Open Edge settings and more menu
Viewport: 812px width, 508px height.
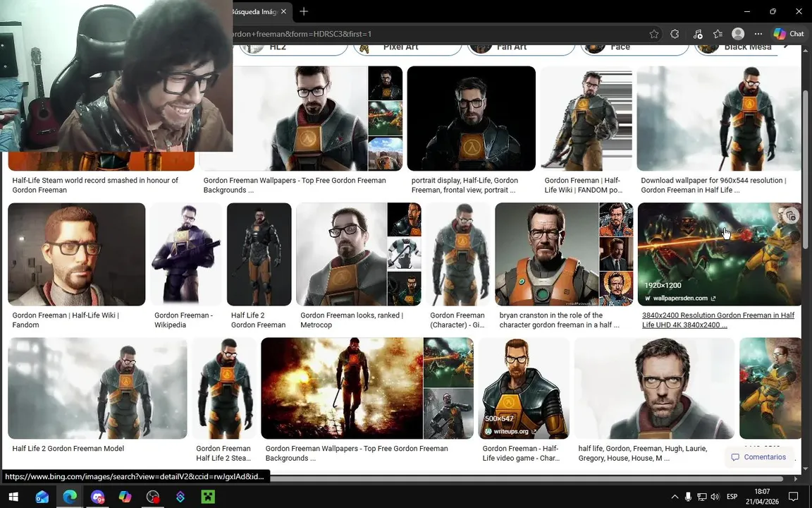tap(758, 34)
